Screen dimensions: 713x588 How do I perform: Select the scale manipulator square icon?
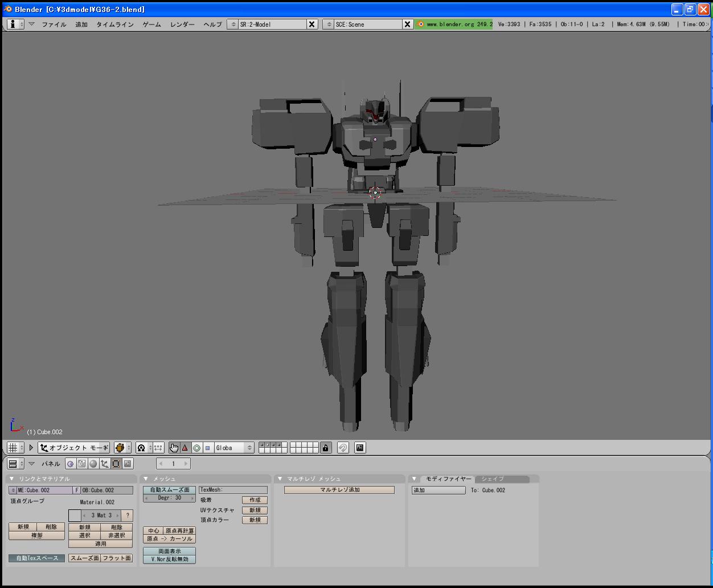pyautogui.click(x=208, y=448)
